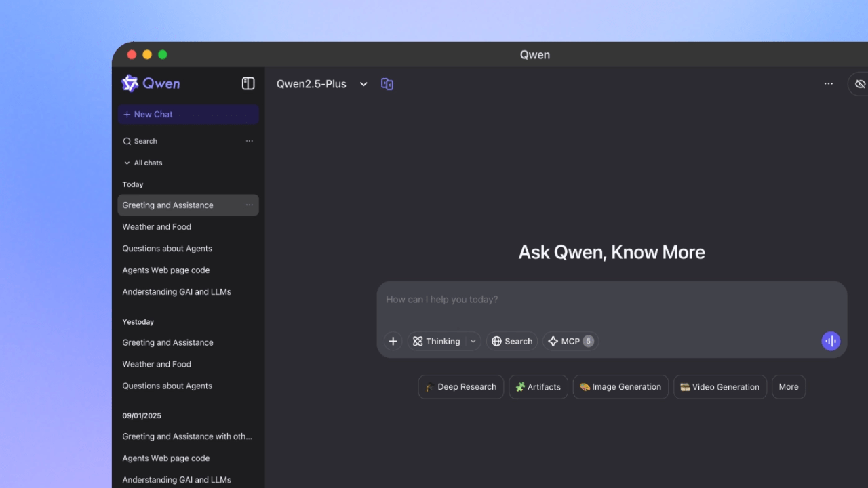Minimize the Qwen window with the yellow button

147,55
